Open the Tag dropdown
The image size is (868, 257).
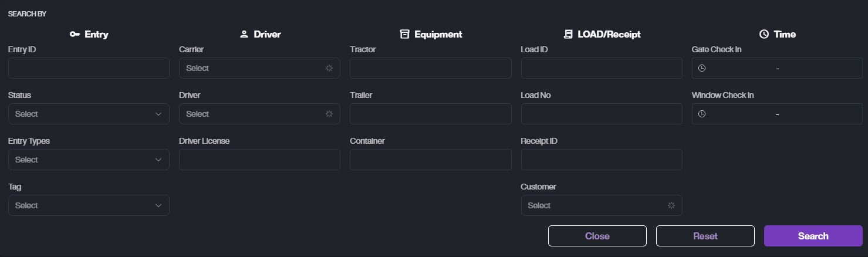[89, 205]
